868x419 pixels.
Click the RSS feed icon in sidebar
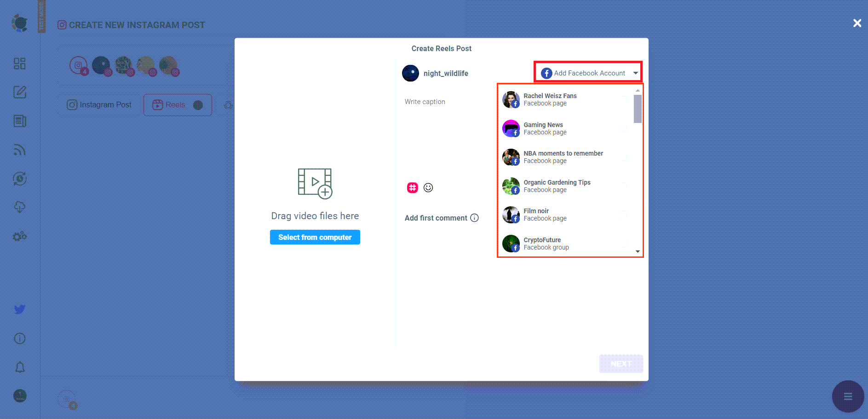(x=19, y=150)
